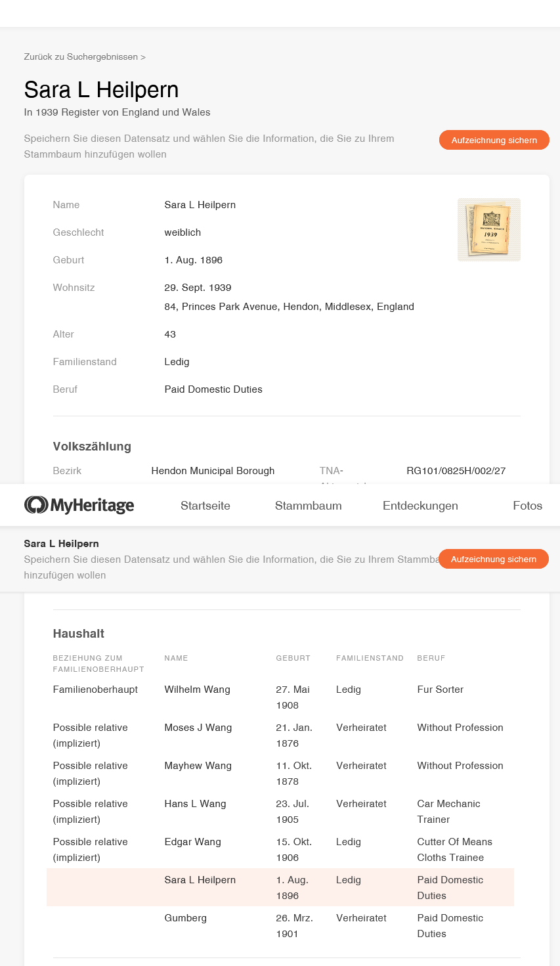The image size is (560, 966).
Task: Open Wilhelm Wang's household record
Action: (x=197, y=690)
